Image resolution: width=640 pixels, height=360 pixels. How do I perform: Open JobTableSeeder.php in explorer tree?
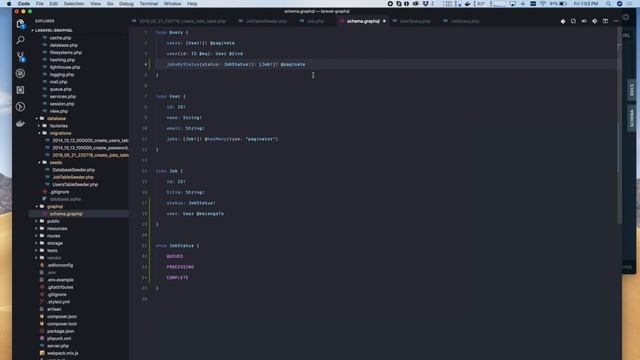[x=73, y=177]
